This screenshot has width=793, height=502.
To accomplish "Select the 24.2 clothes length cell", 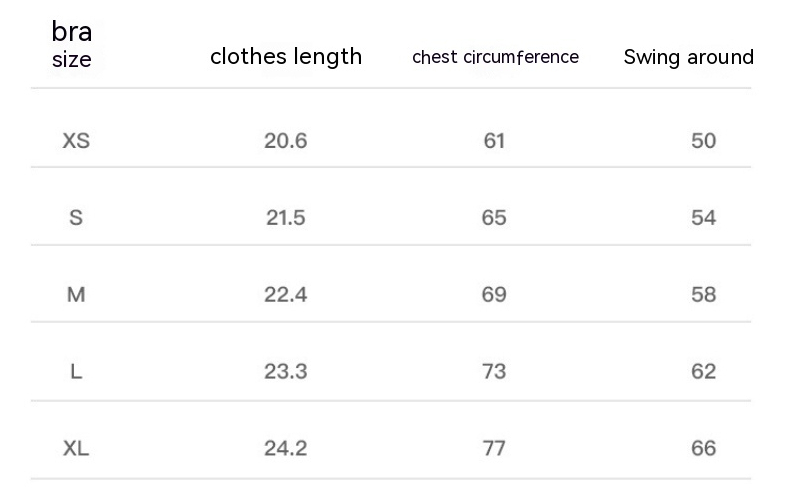I will (x=285, y=448).
